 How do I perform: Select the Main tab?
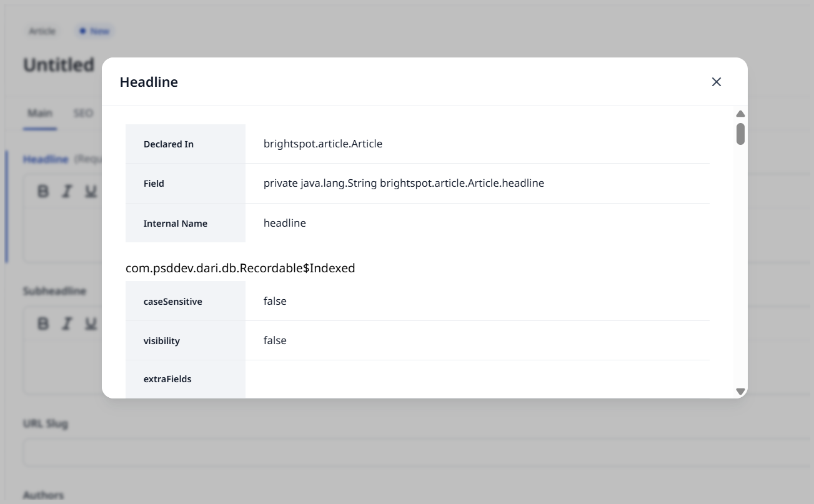tap(40, 113)
